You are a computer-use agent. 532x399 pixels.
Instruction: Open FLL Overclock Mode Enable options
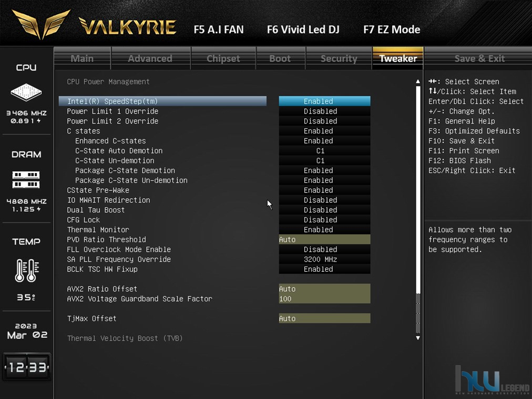coord(325,249)
